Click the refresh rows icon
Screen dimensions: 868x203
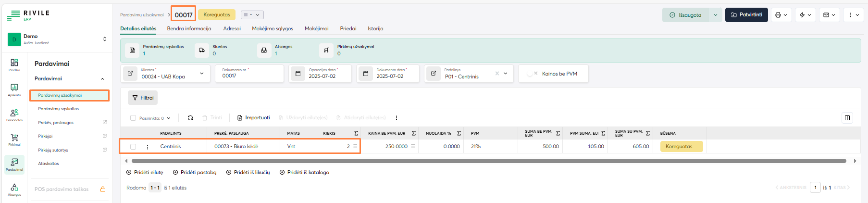190,118
